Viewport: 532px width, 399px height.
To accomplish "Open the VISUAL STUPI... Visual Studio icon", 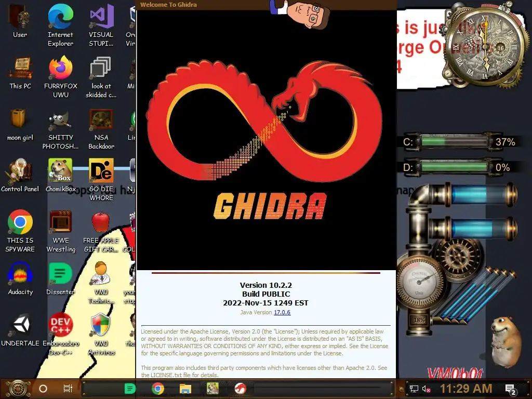I will [x=101, y=25].
